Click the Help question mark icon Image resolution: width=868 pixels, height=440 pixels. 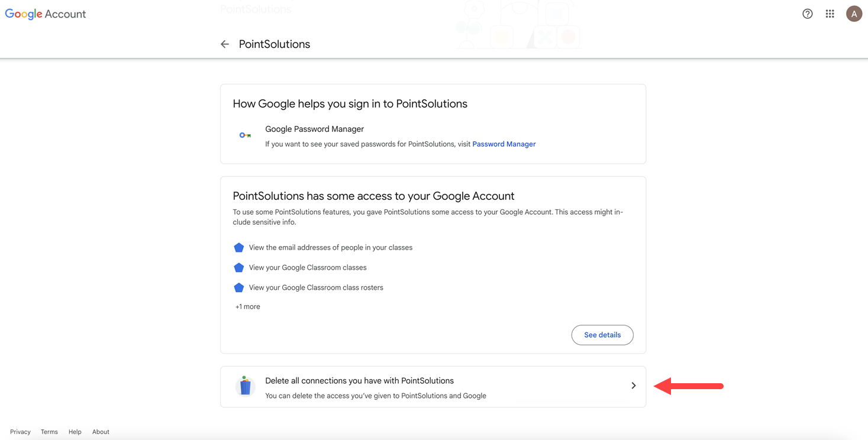pyautogui.click(x=807, y=13)
